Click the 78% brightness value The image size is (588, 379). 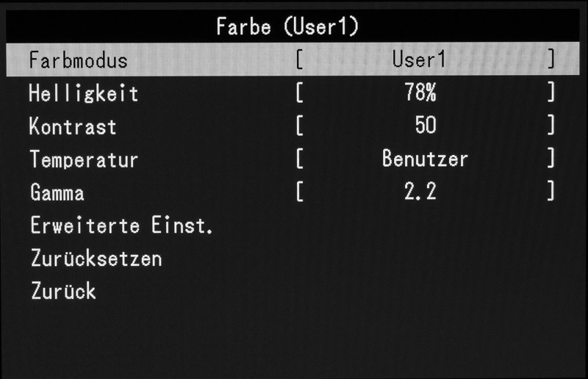click(420, 93)
